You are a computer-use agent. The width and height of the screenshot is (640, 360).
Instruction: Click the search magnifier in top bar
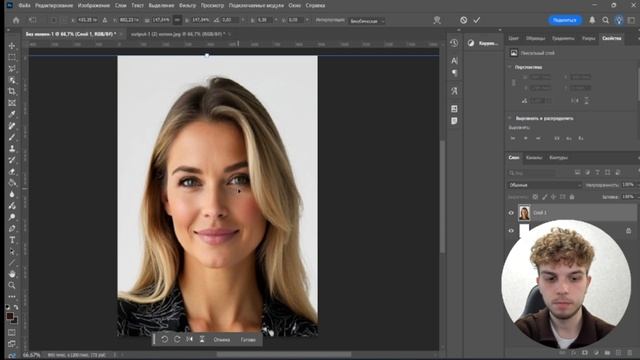tap(605, 20)
